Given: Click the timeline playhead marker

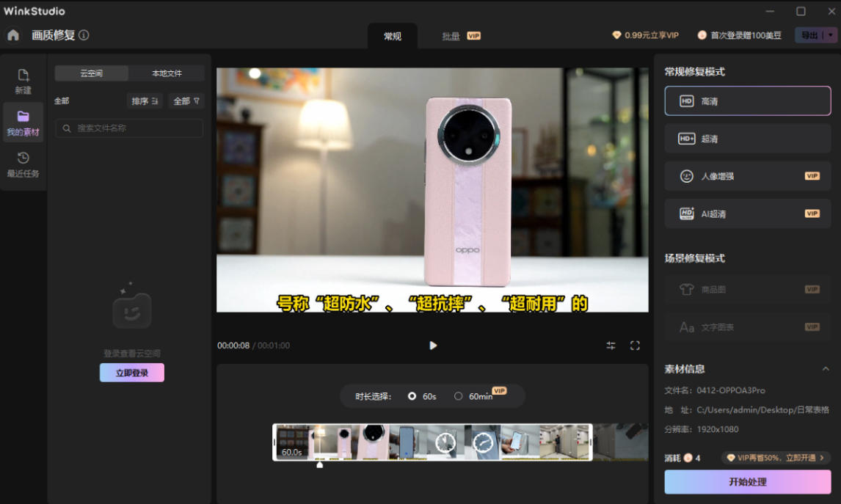Looking at the screenshot, I should click(x=319, y=464).
